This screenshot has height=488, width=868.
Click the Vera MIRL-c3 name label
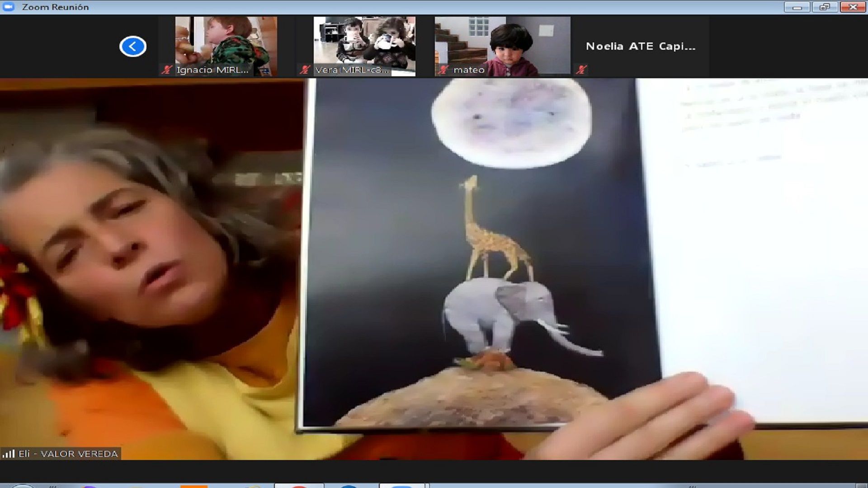coord(352,70)
